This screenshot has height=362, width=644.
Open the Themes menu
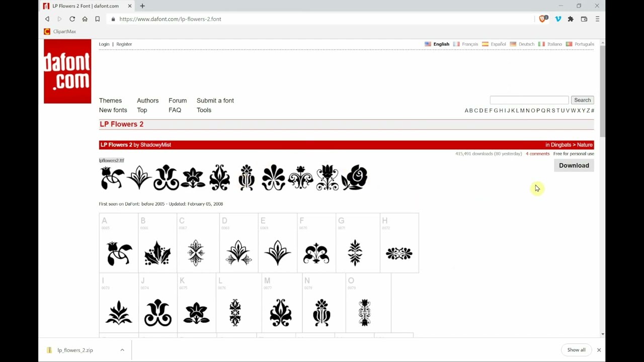click(110, 101)
